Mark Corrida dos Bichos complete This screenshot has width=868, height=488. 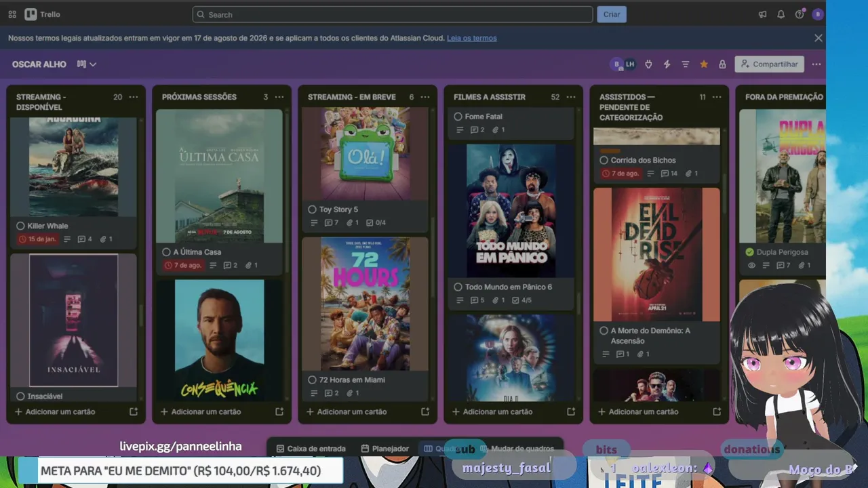click(604, 160)
